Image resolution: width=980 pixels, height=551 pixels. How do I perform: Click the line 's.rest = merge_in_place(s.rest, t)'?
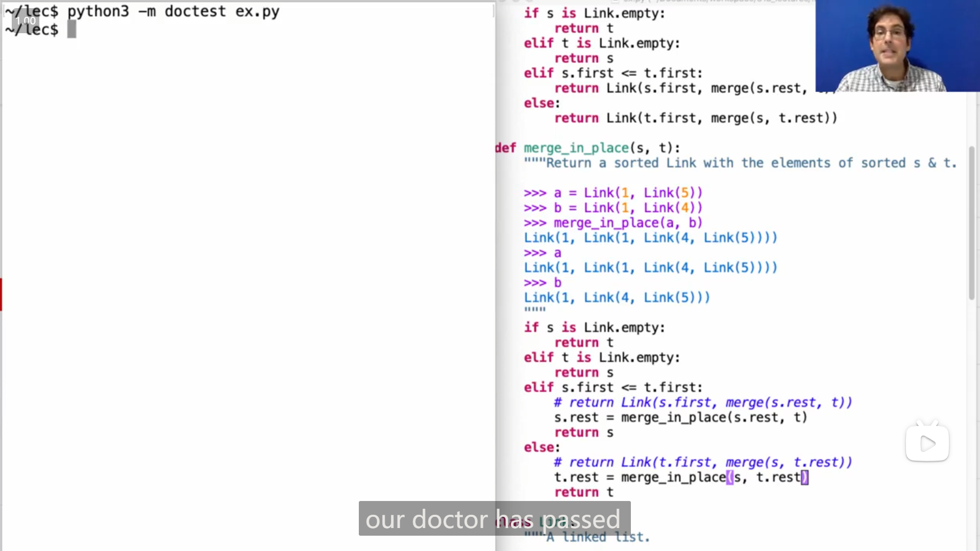[x=680, y=417]
